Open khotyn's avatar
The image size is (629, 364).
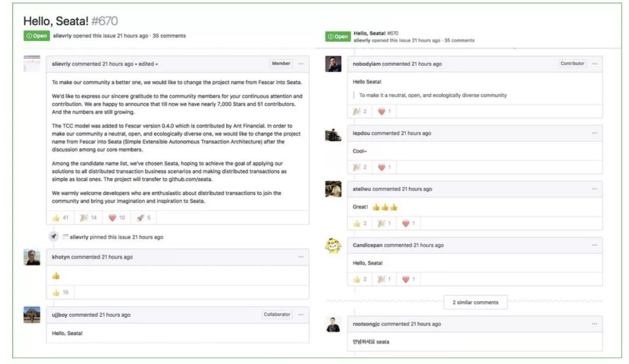coord(31,257)
